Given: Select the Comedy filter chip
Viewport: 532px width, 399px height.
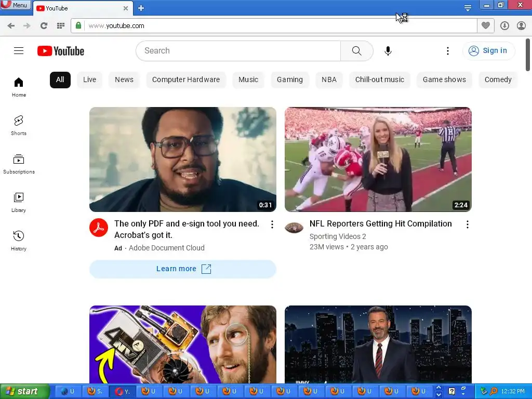Looking at the screenshot, I should pos(498,79).
